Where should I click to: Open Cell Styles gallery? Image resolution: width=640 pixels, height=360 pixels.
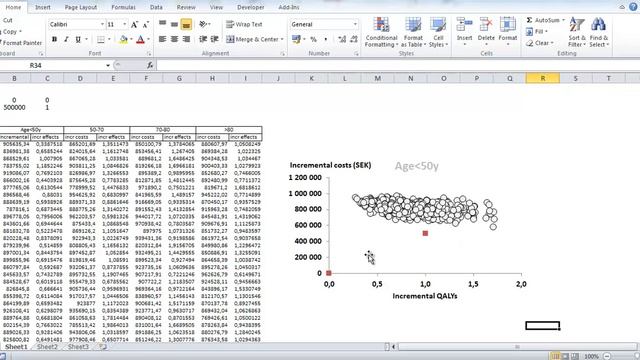click(x=438, y=32)
